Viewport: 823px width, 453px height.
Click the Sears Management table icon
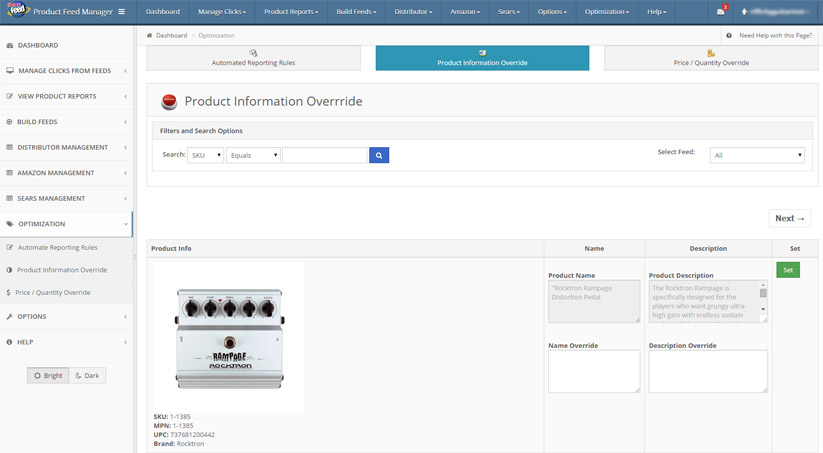pos(9,198)
